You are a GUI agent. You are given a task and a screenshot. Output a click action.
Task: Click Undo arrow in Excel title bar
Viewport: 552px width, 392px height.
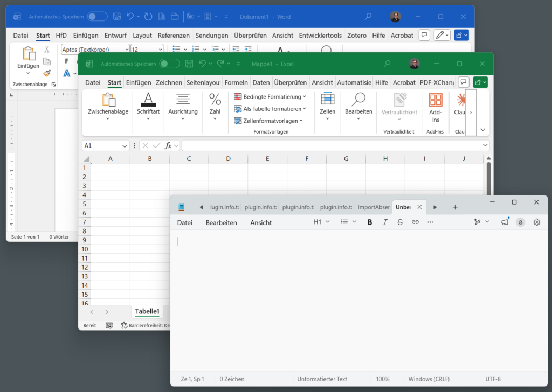click(202, 64)
